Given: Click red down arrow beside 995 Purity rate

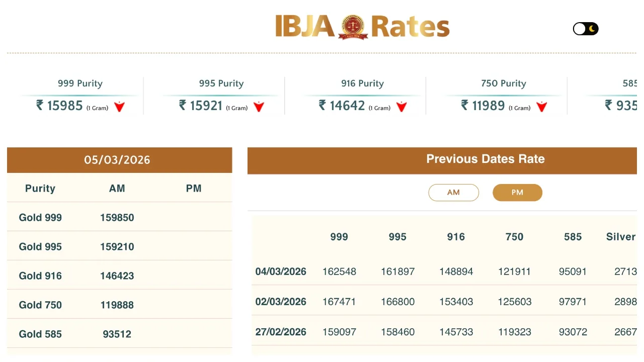Looking at the screenshot, I should tap(259, 107).
